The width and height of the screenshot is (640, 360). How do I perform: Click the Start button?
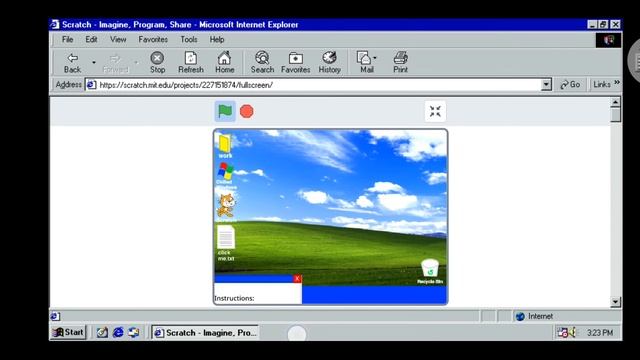pos(68,332)
